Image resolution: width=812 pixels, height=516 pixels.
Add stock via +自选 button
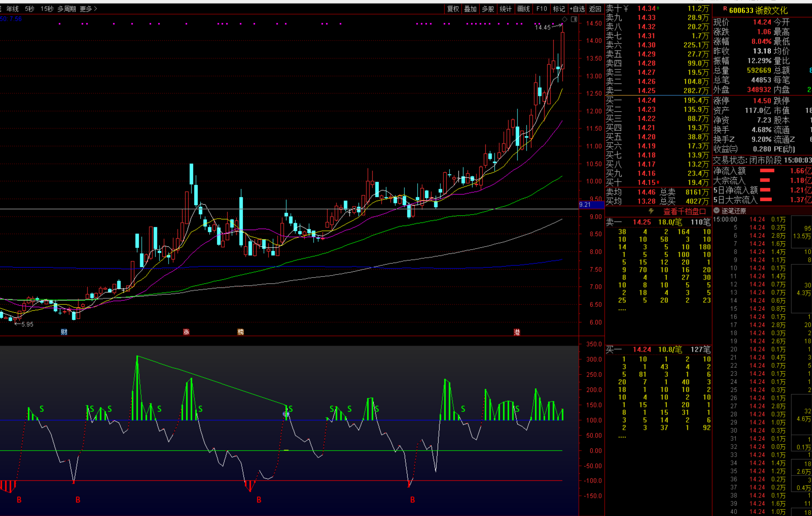(x=577, y=9)
